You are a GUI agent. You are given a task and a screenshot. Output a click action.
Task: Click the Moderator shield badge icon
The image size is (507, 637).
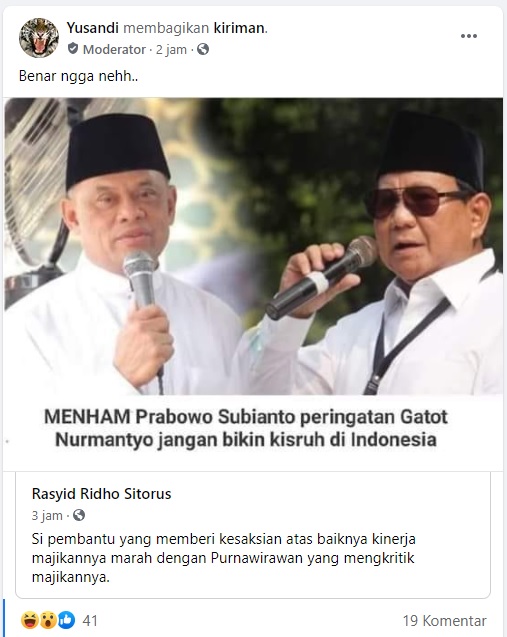coord(73,49)
